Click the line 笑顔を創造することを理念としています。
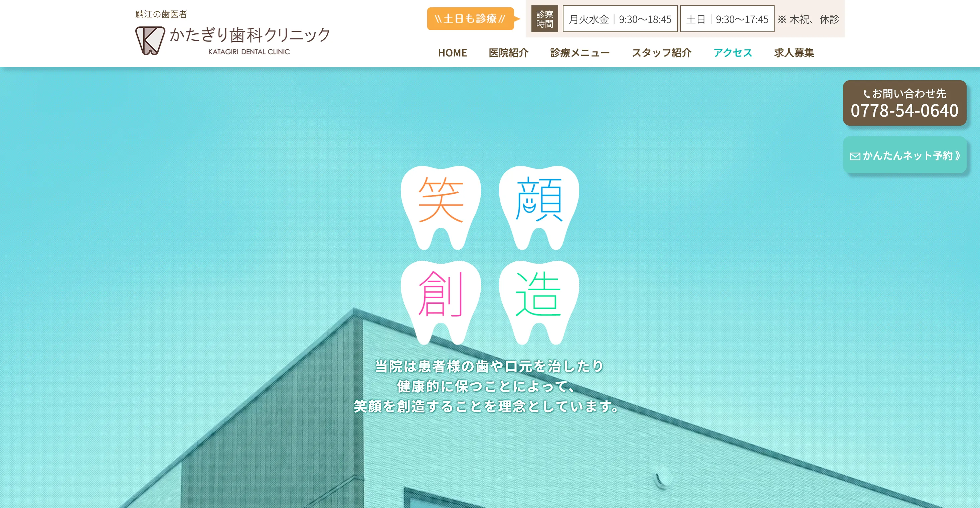Screen dimensions: 980x508 [x=487, y=407]
